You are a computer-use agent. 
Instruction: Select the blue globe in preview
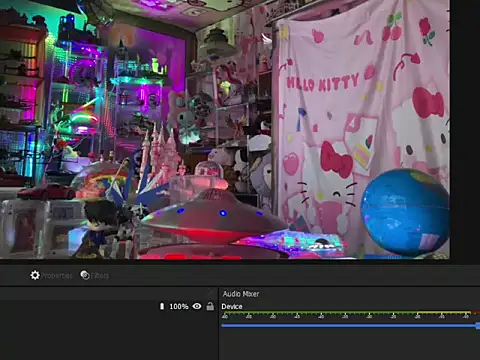pos(405,212)
